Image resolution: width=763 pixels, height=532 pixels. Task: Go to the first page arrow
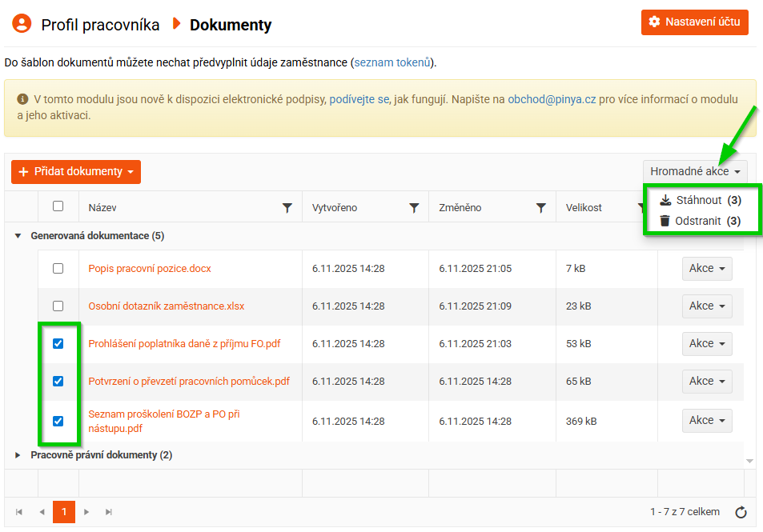coord(19,512)
